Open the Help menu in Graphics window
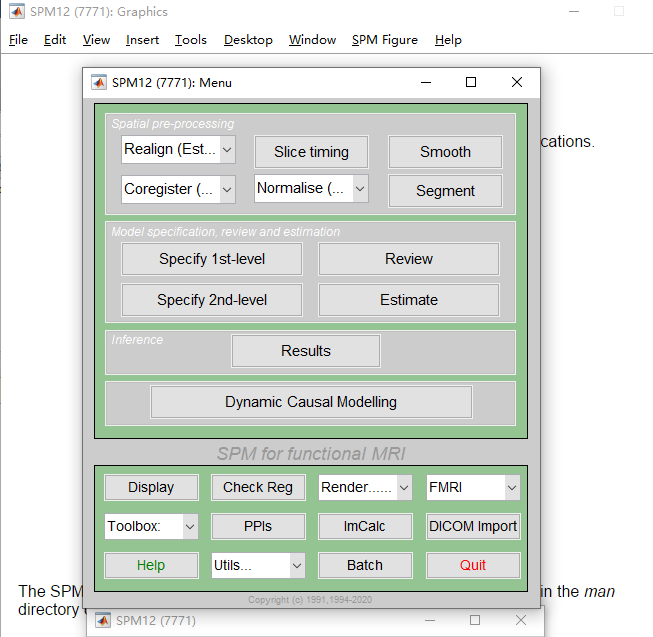This screenshot has width=653, height=637. (x=448, y=40)
